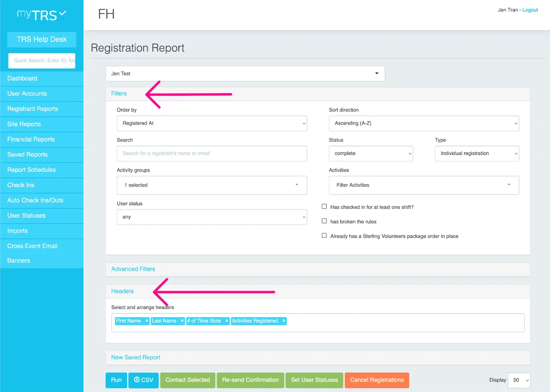The width and height of the screenshot is (550, 392).
Task: Open Saved Reports menu item
Action: pyautogui.click(x=42, y=155)
